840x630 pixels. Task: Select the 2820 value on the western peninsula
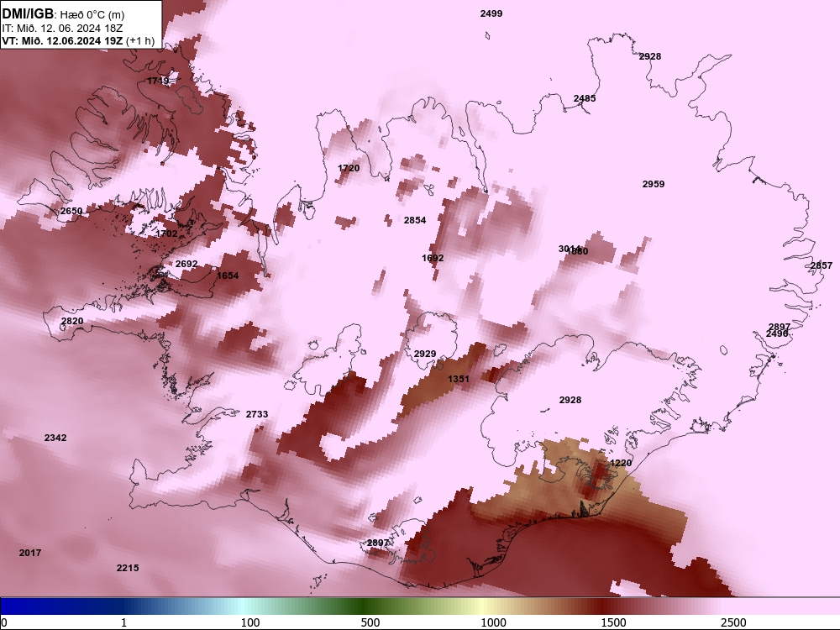tap(72, 322)
